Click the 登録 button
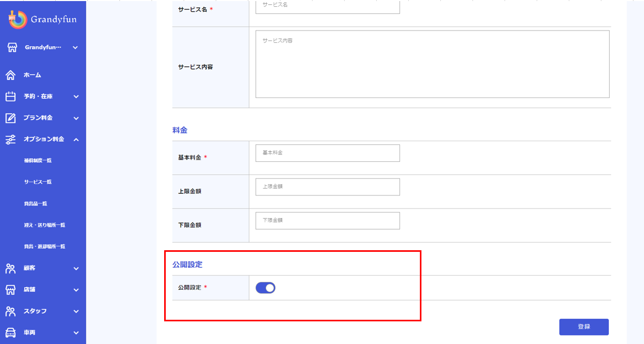The height and width of the screenshot is (344, 644). coord(584,327)
